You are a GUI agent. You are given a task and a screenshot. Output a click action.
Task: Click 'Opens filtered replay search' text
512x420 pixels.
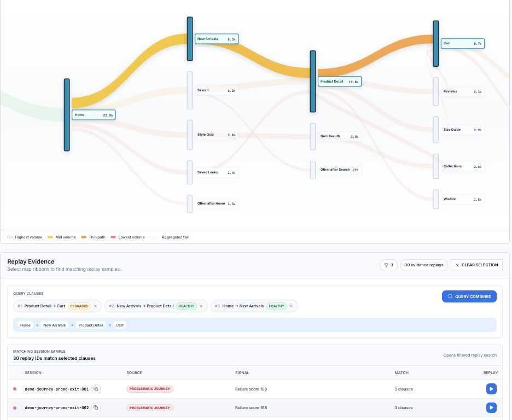(470, 355)
